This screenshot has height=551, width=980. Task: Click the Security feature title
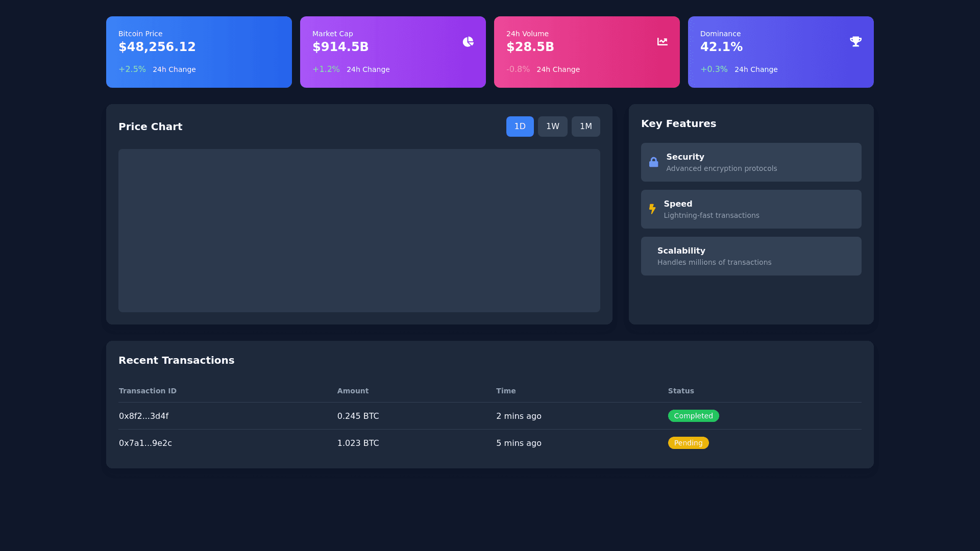685,157
